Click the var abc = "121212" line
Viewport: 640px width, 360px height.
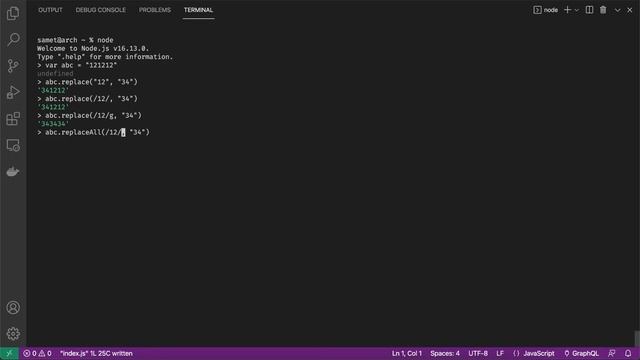(77, 65)
